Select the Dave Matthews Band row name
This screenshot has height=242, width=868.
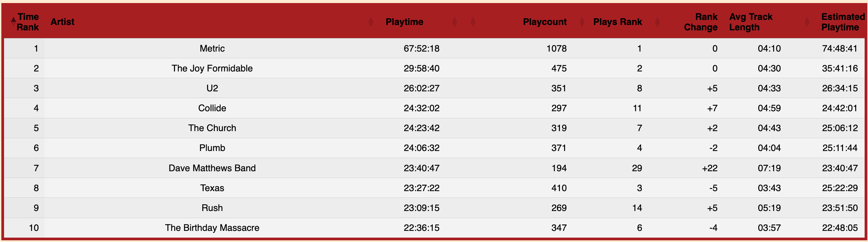(212, 168)
